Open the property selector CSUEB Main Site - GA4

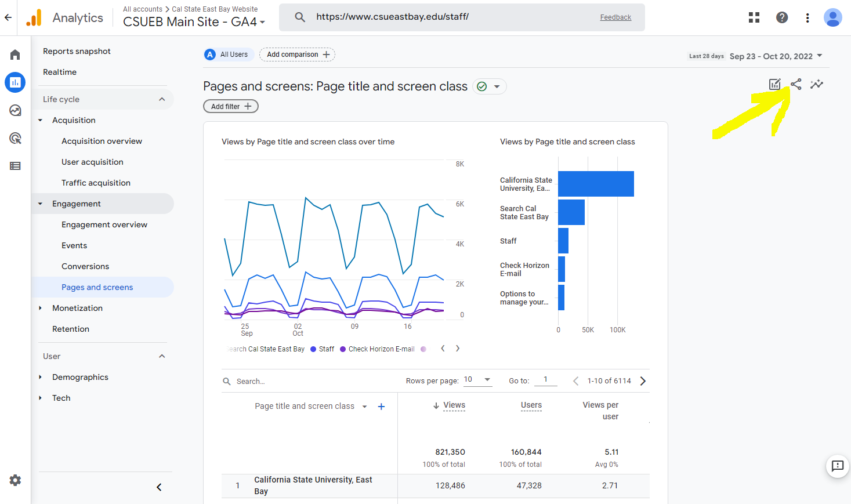pos(194,22)
